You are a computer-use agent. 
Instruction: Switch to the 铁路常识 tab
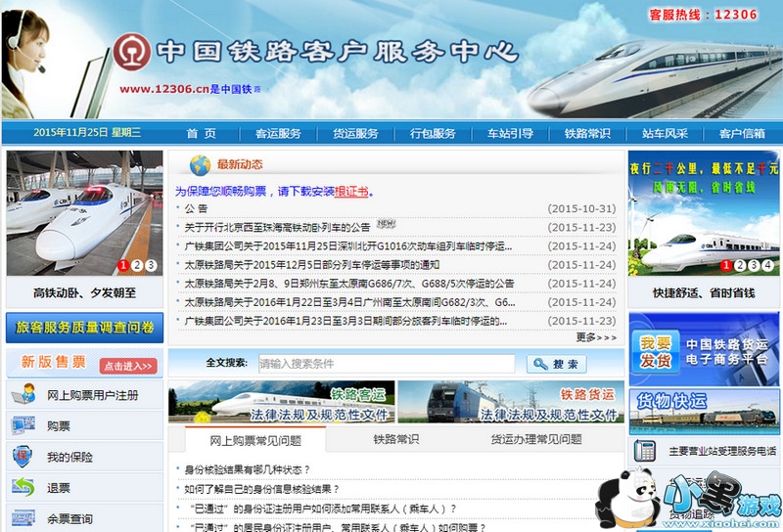tap(395, 440)
